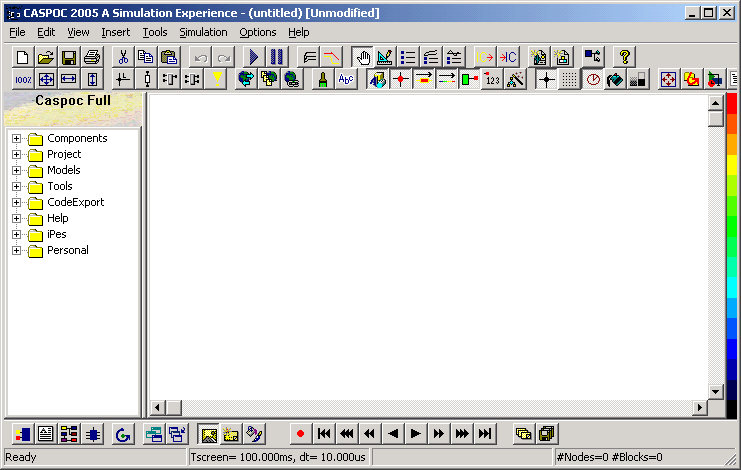Skip to the end of playback
Viewport: 741px width, 470px height.
click(x=485, y=434)
